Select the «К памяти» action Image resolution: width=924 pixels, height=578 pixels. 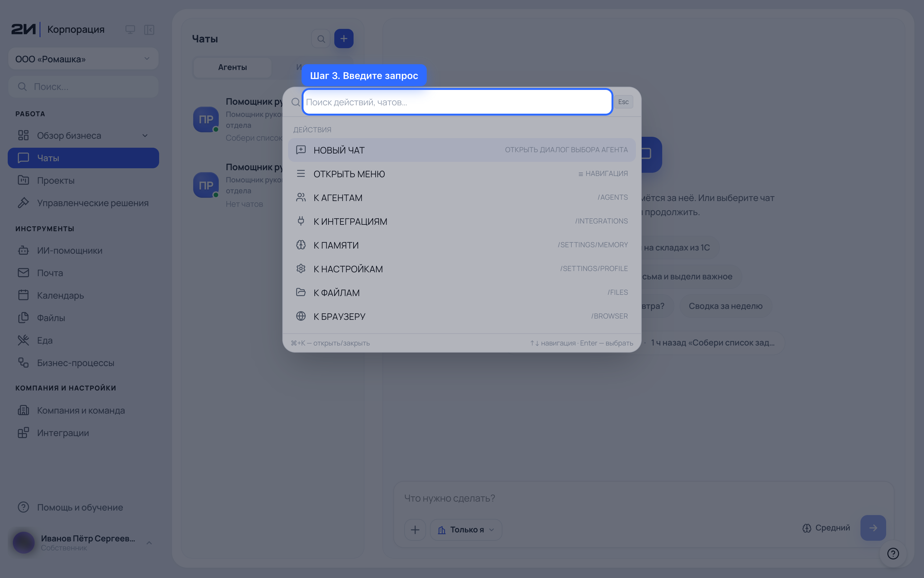click(462, 245)
